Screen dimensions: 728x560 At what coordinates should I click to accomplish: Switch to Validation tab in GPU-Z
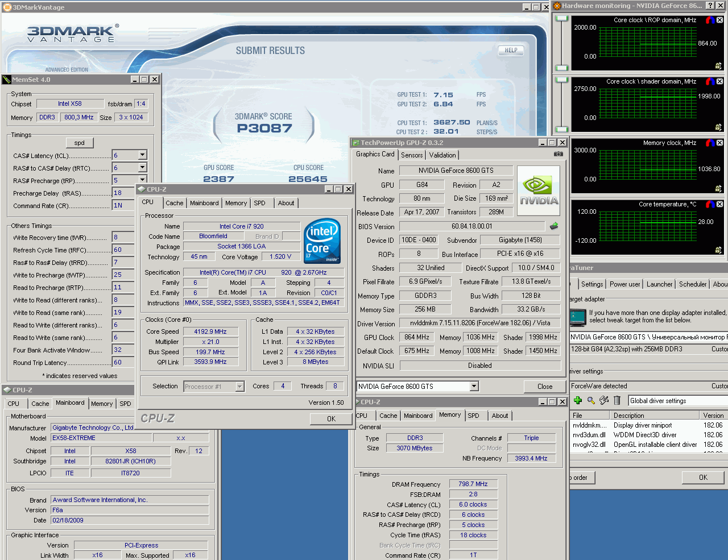tap(442, 155)
